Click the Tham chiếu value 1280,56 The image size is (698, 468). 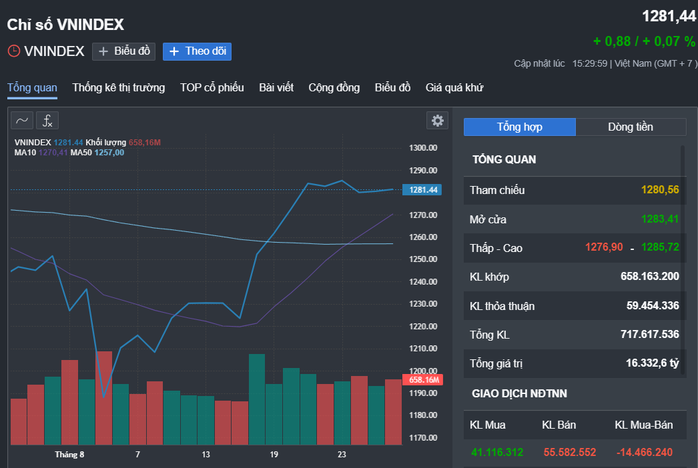pos(660,190)
